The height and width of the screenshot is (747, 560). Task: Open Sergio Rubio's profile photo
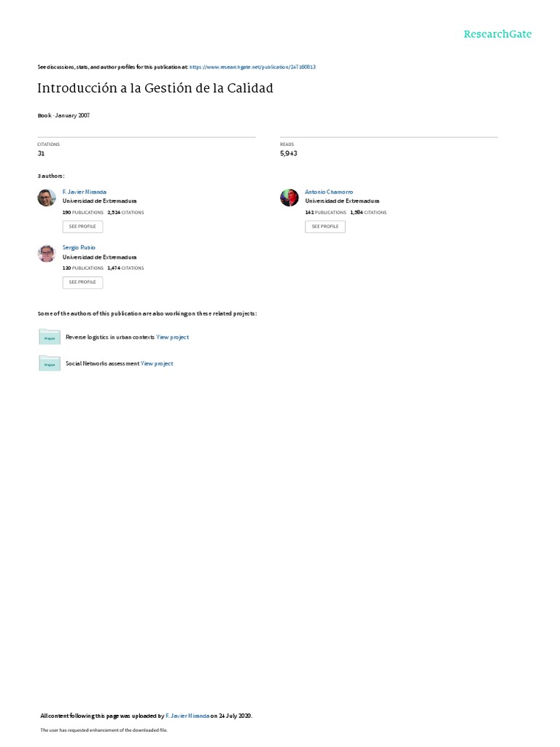(47, 253)
